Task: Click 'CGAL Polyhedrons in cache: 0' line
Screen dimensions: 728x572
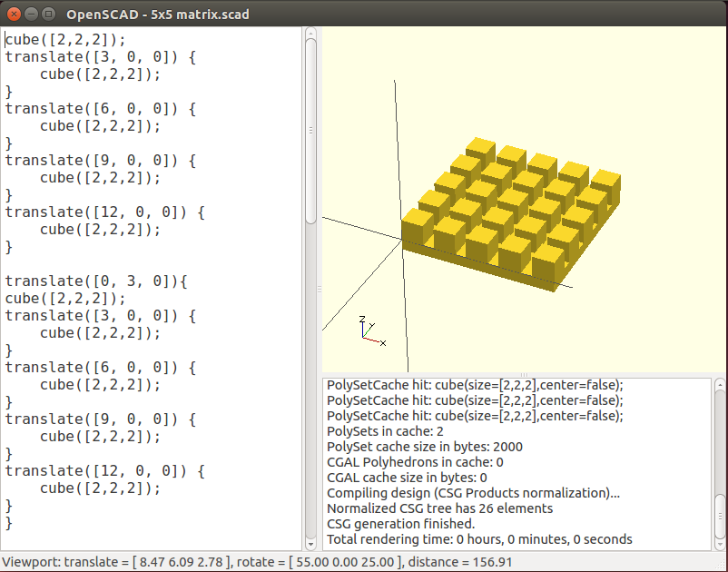Action: (415, 462)
